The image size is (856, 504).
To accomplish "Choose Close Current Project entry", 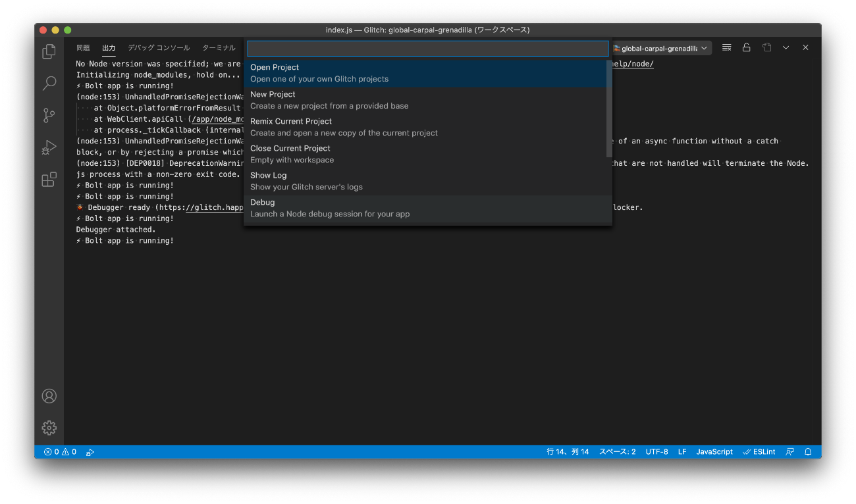I will point(425,154).
